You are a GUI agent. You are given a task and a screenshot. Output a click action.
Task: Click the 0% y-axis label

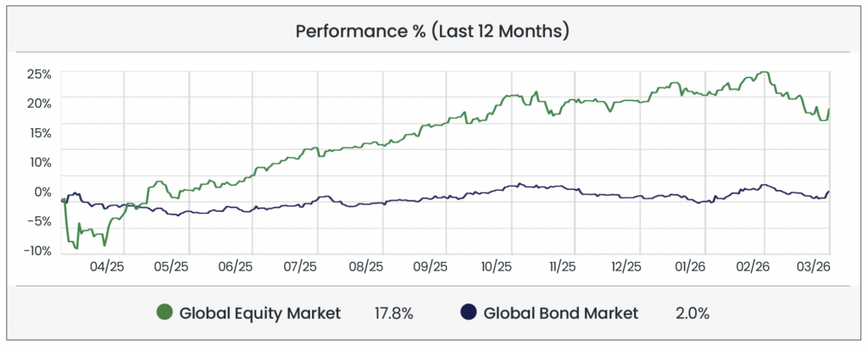click(42, 192)
